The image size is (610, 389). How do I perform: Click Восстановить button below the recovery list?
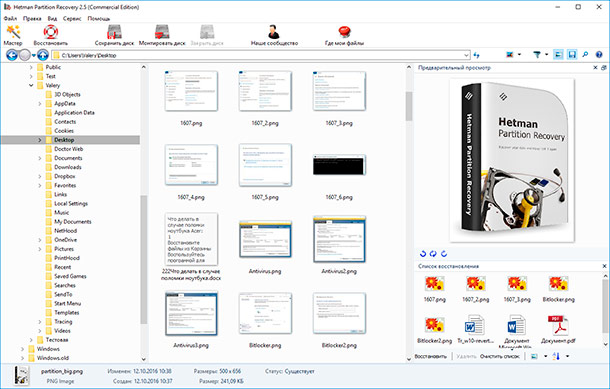tap(431, 356)
